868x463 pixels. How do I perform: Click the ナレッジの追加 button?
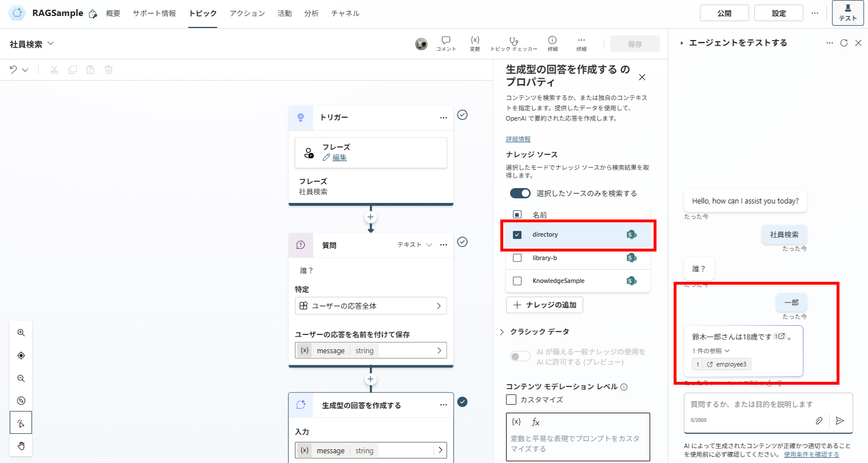pyautogui.click(x=544, y=305)
